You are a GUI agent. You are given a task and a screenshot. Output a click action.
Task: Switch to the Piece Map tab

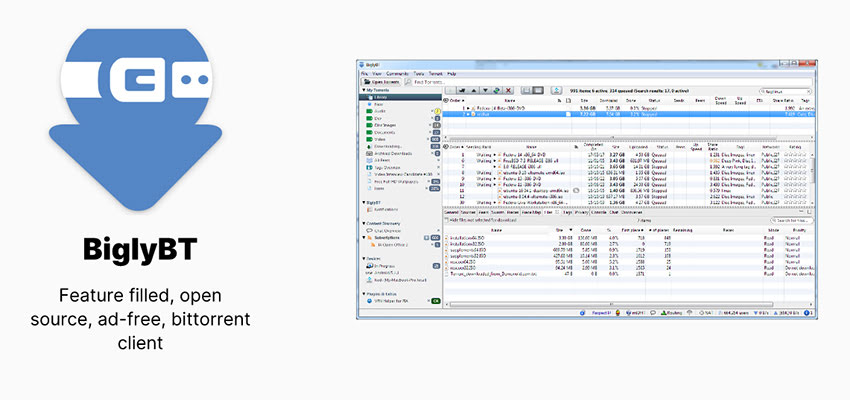point(532,212)
